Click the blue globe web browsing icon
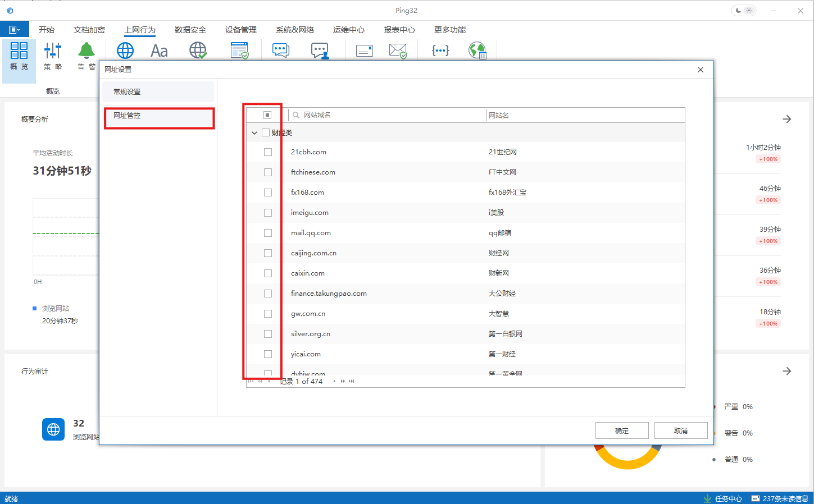This screenshot has height=504, width=814. point(125,51)
